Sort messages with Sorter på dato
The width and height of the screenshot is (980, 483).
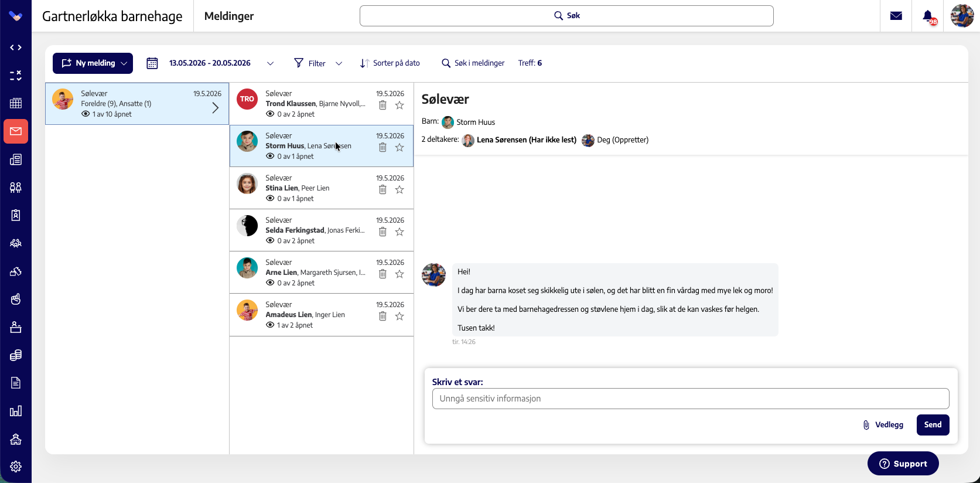coord(390,63)
